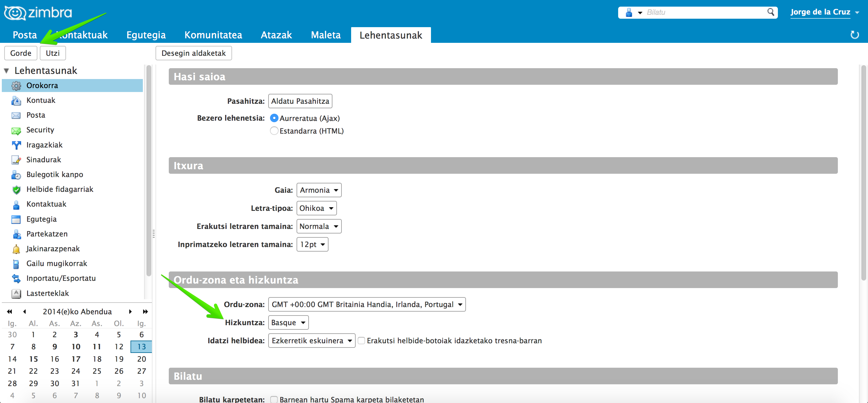The height and width of the screenshot is (403, 868).
Task: Select the Lehentasunak tab
Action: (391, 35)
